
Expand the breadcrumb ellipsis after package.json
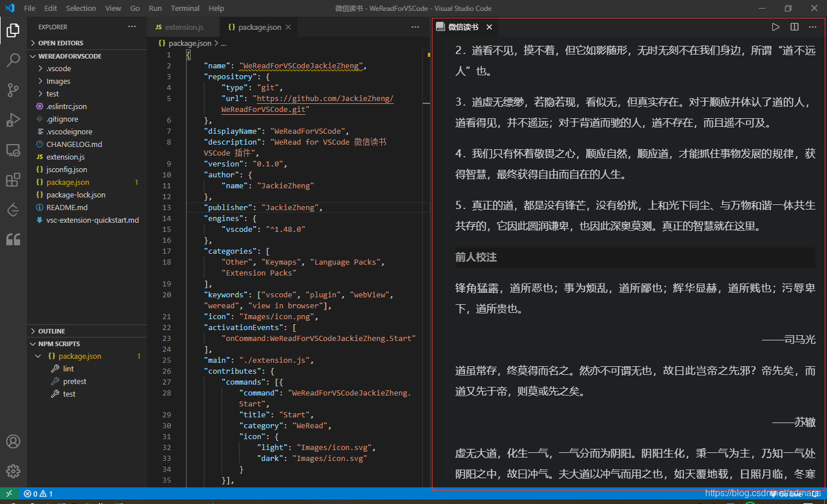[x=223, y=43]
